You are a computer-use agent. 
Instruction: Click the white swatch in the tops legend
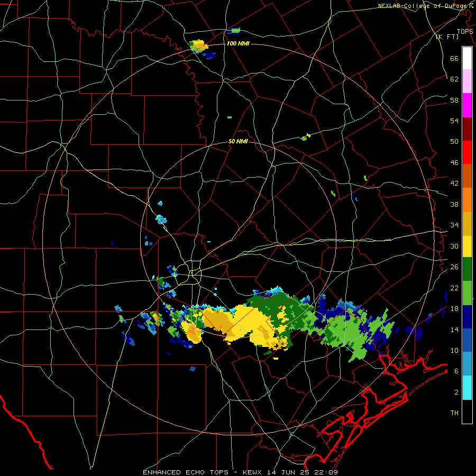point(467,58)
